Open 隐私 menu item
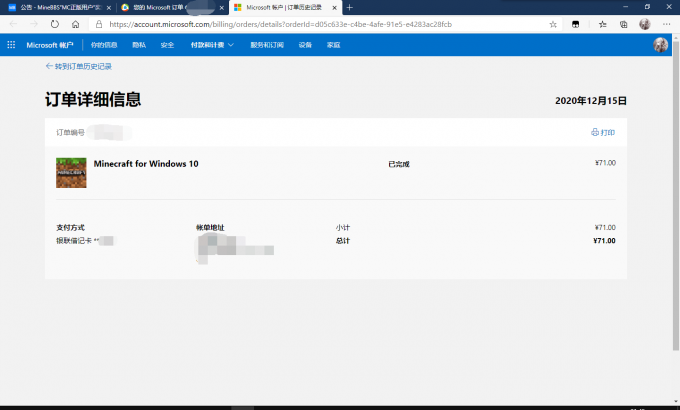680x410 pixels. (x=139, y=45)
